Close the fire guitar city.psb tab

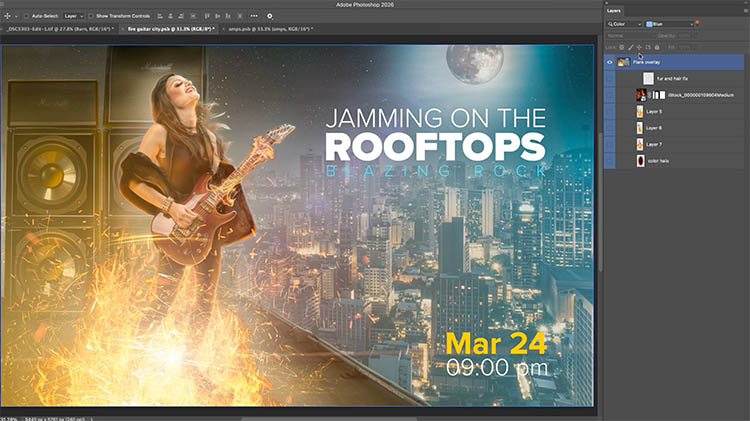(x=123, y=29)
